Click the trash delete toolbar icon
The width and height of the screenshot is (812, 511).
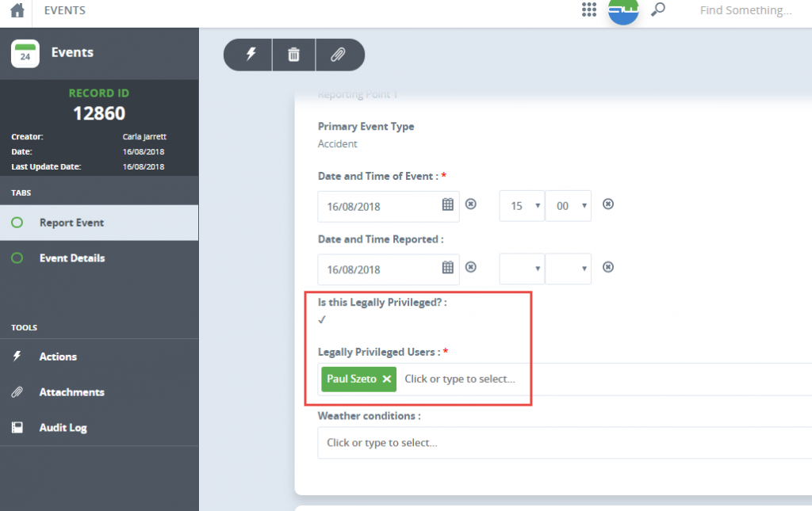[293, 55]
